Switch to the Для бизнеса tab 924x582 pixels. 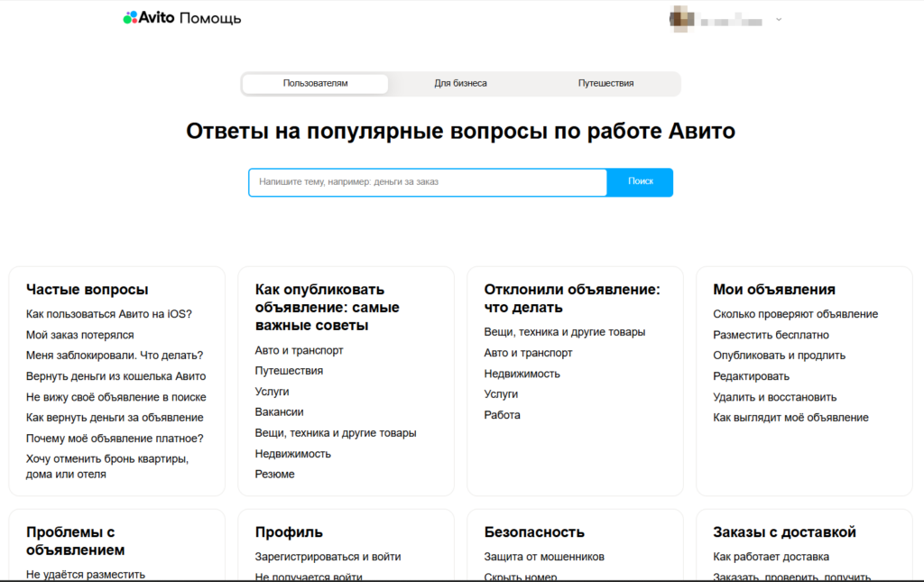[461, 84]
